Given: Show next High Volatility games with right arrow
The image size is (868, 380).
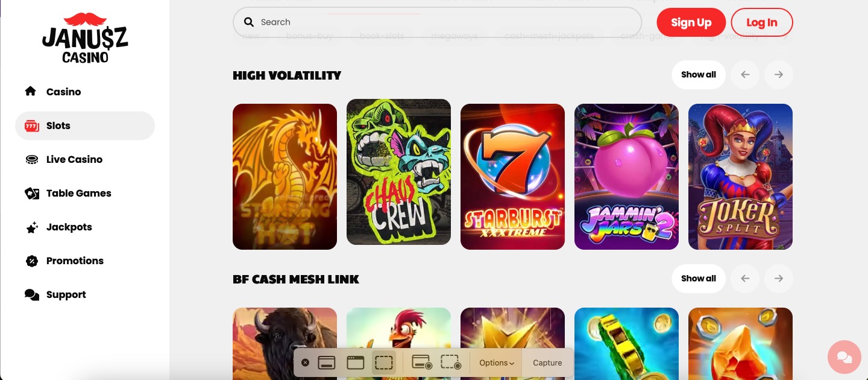Looking at the screenshot, I should coord(779,75).
